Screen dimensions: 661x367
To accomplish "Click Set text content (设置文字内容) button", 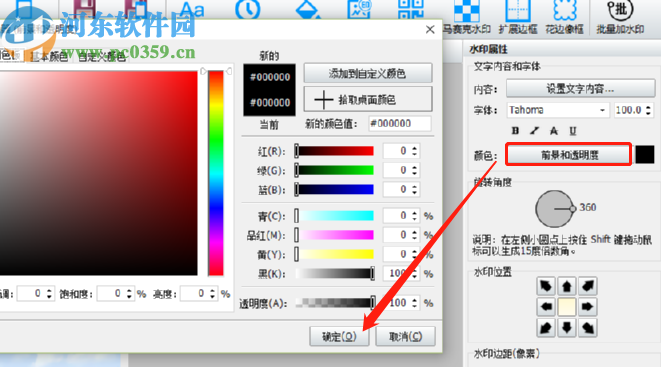I will click(580, 89).
